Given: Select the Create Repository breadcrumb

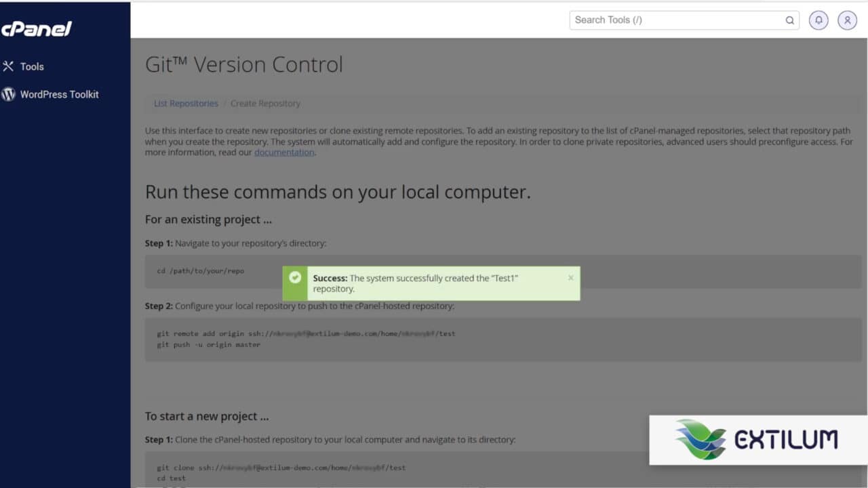Looking at the screenshot, I should click(x=265, y=103).
